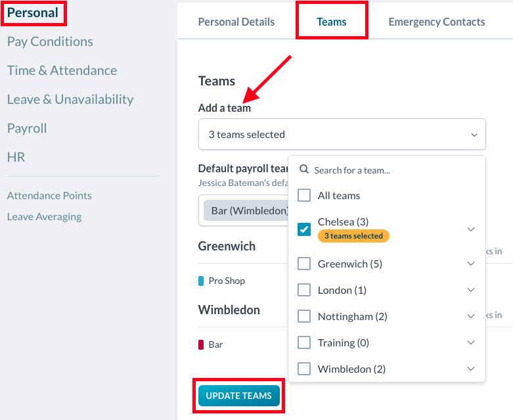
Task: Uncheck the Chelsea (3) checkbox
Action: pyautogui.click(x=304, y=229)
